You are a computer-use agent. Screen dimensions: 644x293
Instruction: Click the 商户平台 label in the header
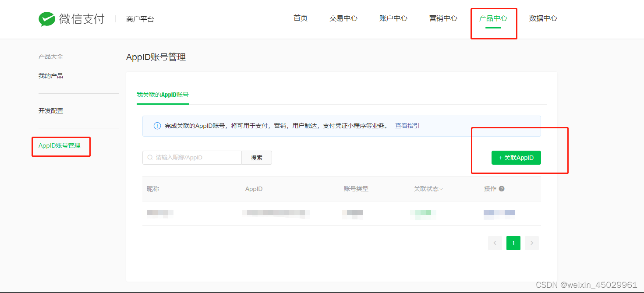140,19
